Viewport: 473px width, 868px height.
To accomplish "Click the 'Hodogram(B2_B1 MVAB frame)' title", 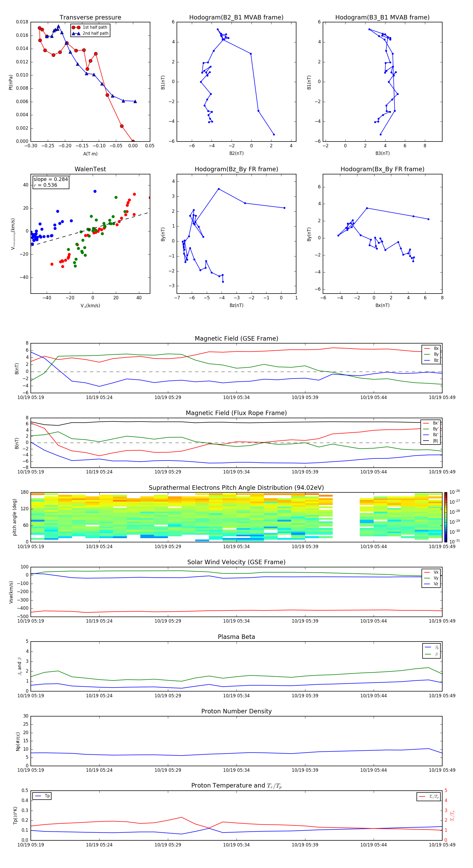I will [236, 18].
